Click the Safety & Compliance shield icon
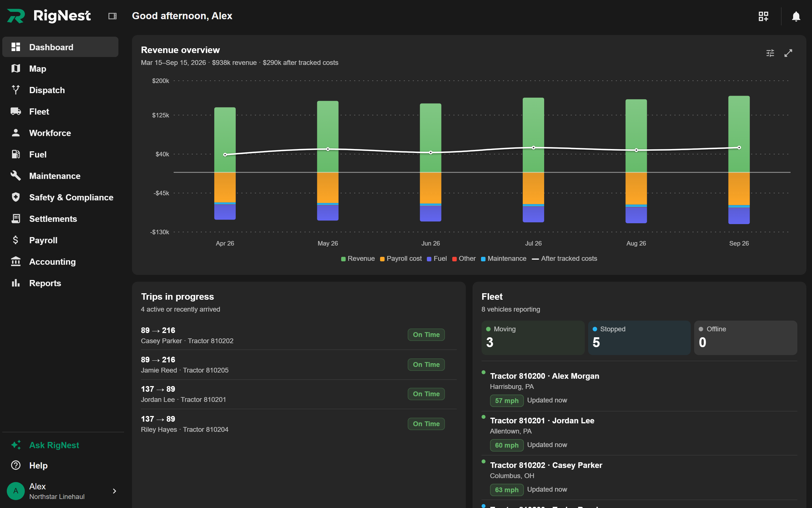Image resolution: width=812 pixels, height=508 pixels. (16, 197)
